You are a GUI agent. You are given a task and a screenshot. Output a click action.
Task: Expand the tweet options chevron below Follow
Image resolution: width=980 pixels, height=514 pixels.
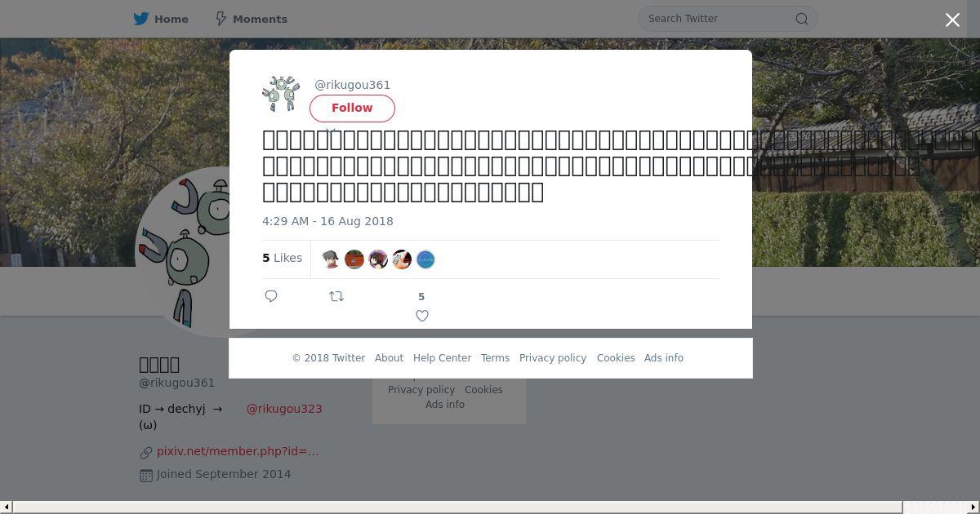[x=331, y=131]
